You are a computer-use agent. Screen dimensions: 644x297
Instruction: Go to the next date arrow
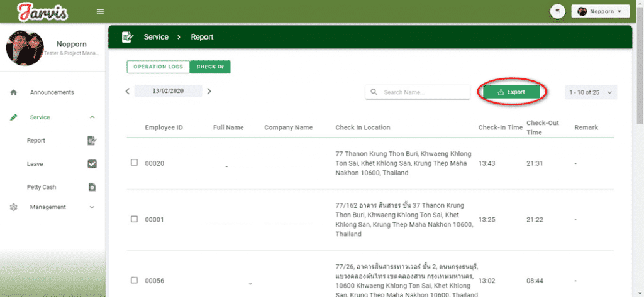pos(209,91)
